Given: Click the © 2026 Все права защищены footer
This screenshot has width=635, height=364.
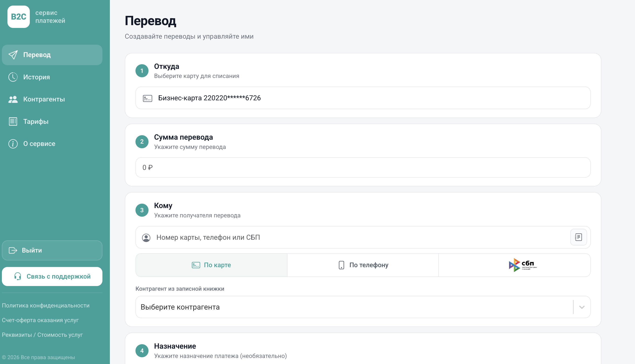Looking at the screenshot, I should point(38,357).
